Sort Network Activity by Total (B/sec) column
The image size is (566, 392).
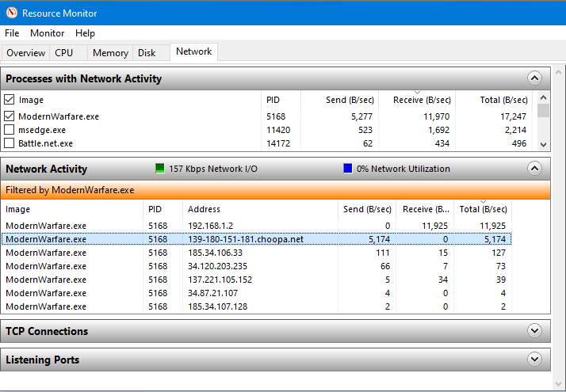click(483, 209)
